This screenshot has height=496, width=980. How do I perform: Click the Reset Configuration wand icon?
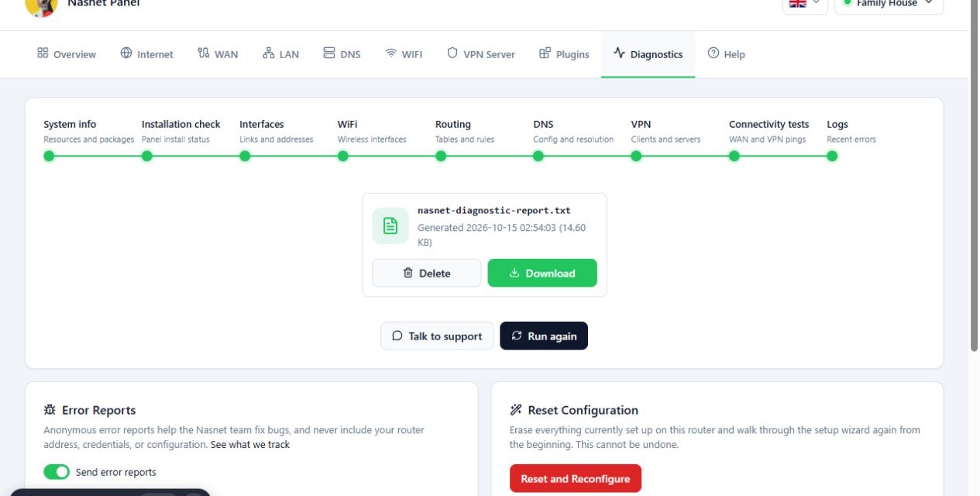tap(516, 410)
